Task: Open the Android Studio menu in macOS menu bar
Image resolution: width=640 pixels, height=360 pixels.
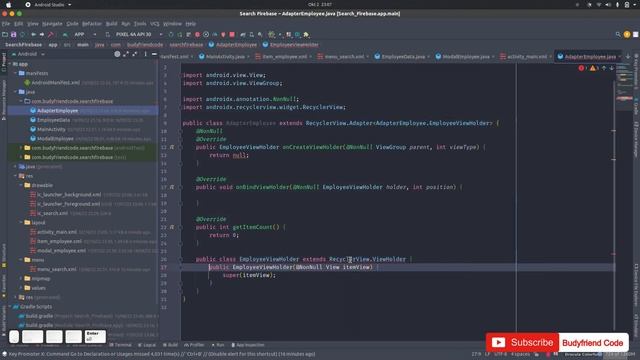Action: pos(49,4)
